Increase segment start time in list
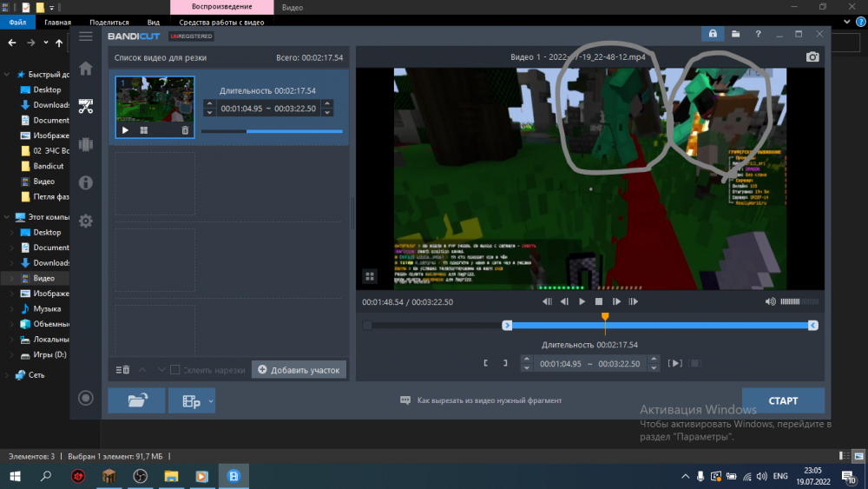868x489 pixels. 209,103
